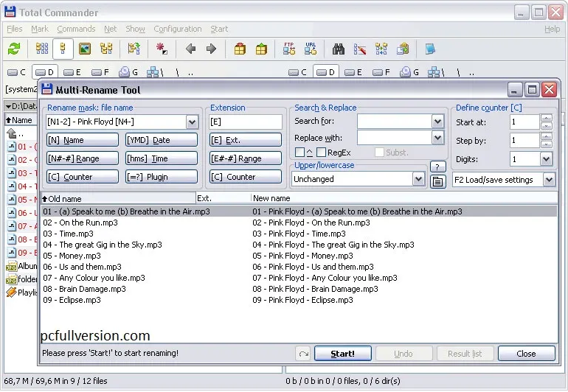Click the green Reread source refresh icon
The height and width of the screenshot is (392, 568).
14,49
